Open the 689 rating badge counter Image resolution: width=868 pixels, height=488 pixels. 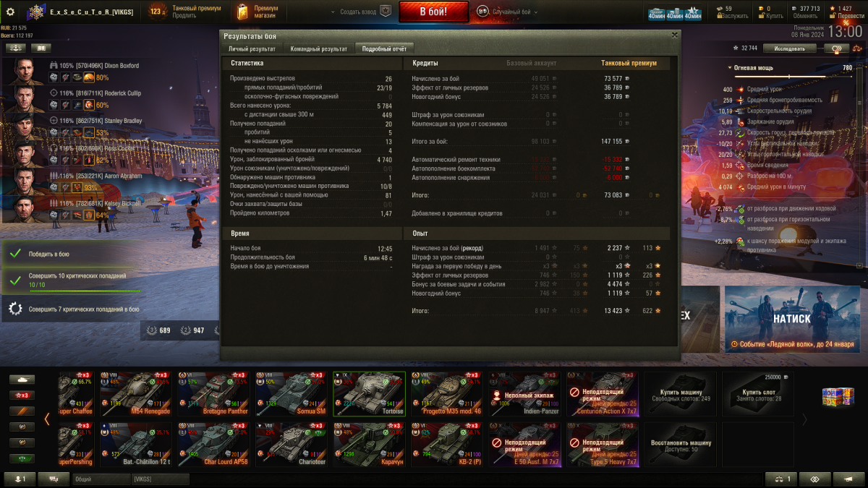(158, 330)
